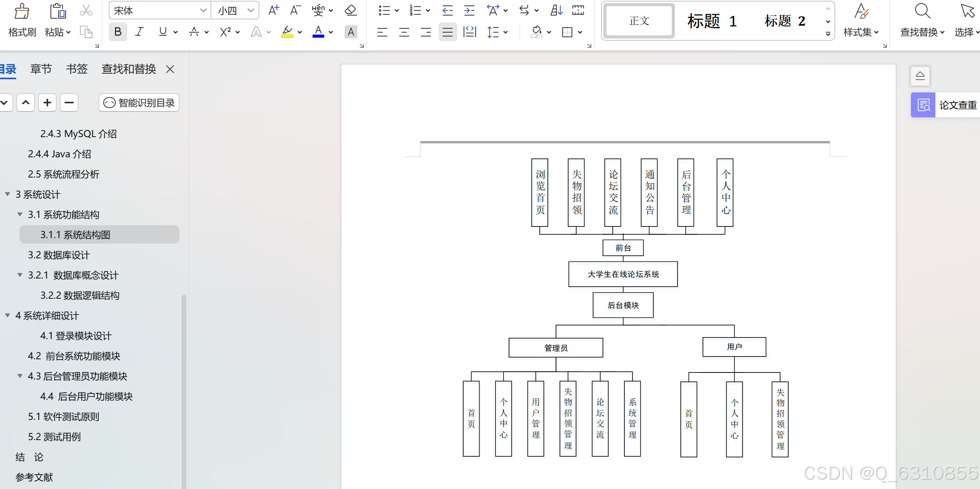
Task: Collapse the 4 系统详细设计 node
Action: [x=7, y=315]
